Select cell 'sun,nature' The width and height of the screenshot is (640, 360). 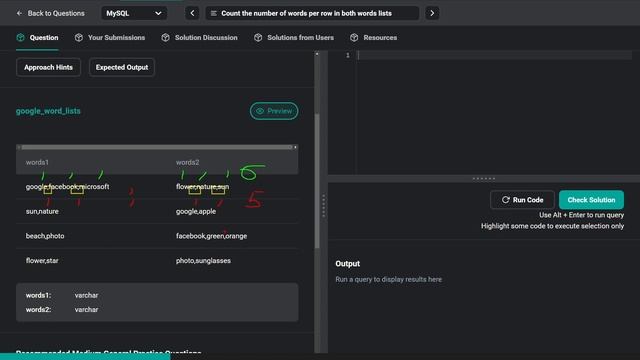pyautogui.click(x=42, y=211)
